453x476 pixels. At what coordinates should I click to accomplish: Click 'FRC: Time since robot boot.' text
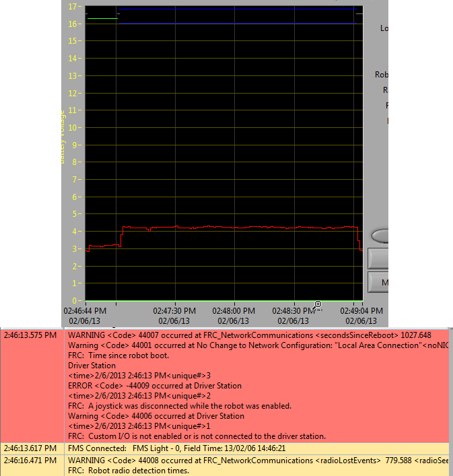118,355
